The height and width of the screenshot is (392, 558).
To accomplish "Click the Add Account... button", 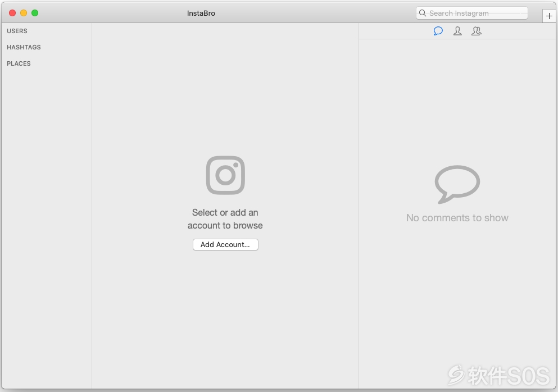I will [225, 244].
